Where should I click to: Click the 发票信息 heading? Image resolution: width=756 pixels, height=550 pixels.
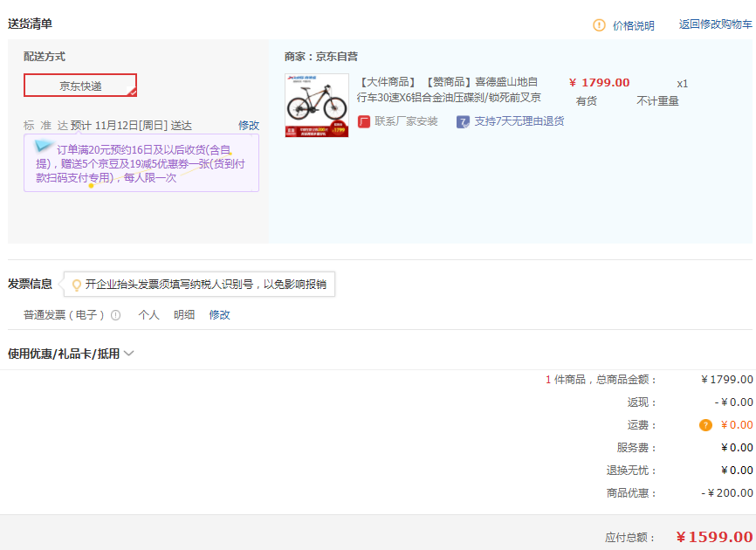coord(30,284)
